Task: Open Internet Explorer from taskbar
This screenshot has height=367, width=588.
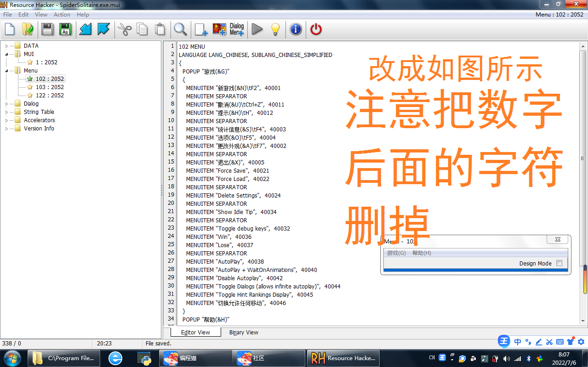Action: (x=115, y=358)
